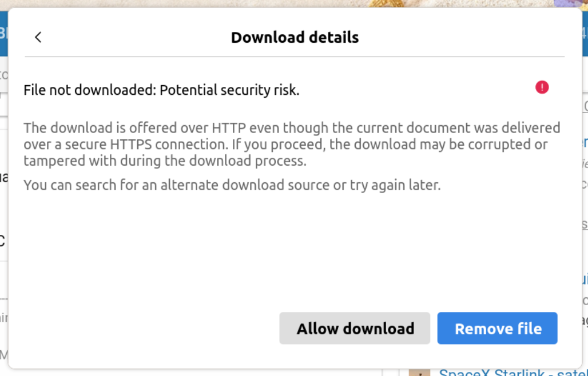The height and width of the screenshot is (376, 588).
Task: Select the 'File not downloaded' status line
Action: [161, 90]
